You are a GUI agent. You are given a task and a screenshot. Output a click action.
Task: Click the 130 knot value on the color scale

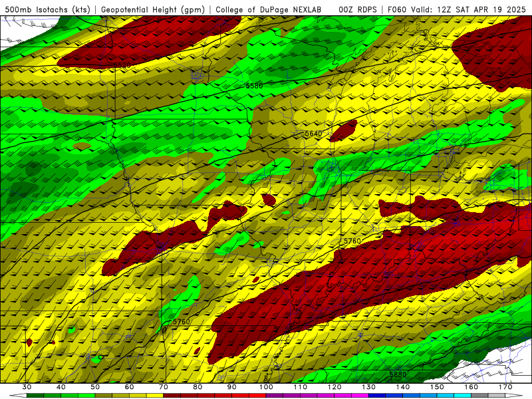[369, 387]
